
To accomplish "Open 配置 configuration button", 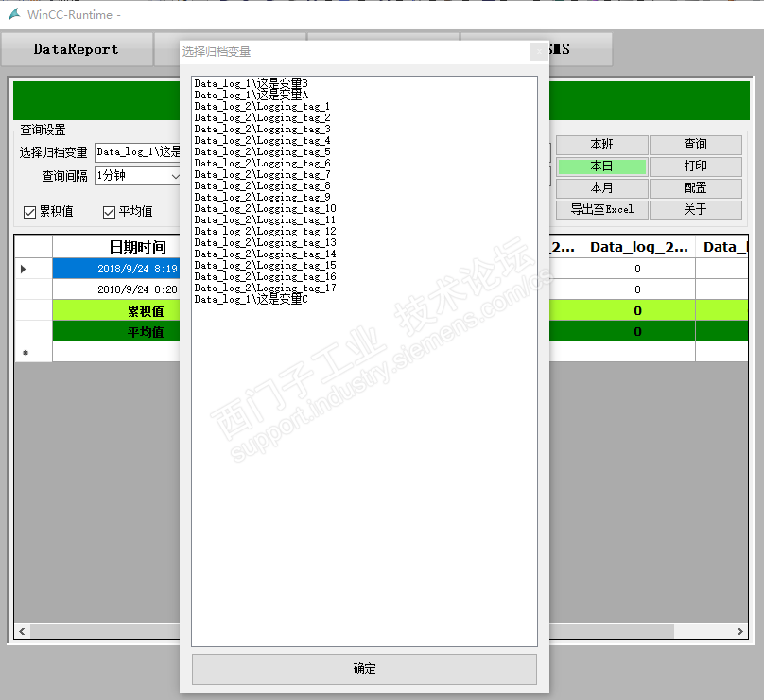I will pos(695,188).
